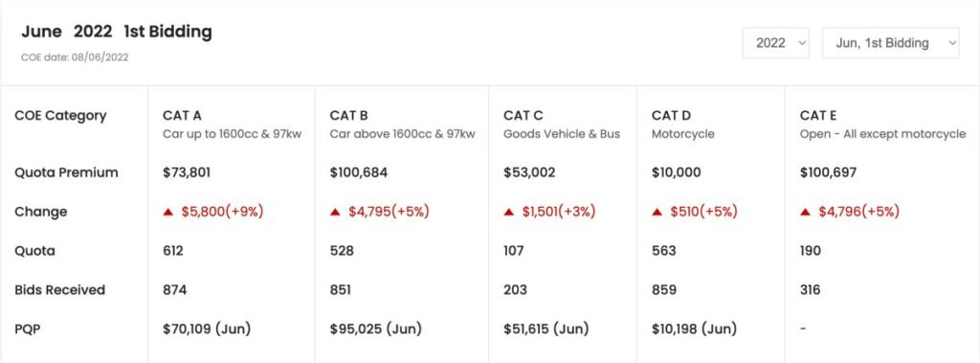The image size is (980, 363).
Task: Open the 2022 year dropdown
Action: (x=775, y=42)
